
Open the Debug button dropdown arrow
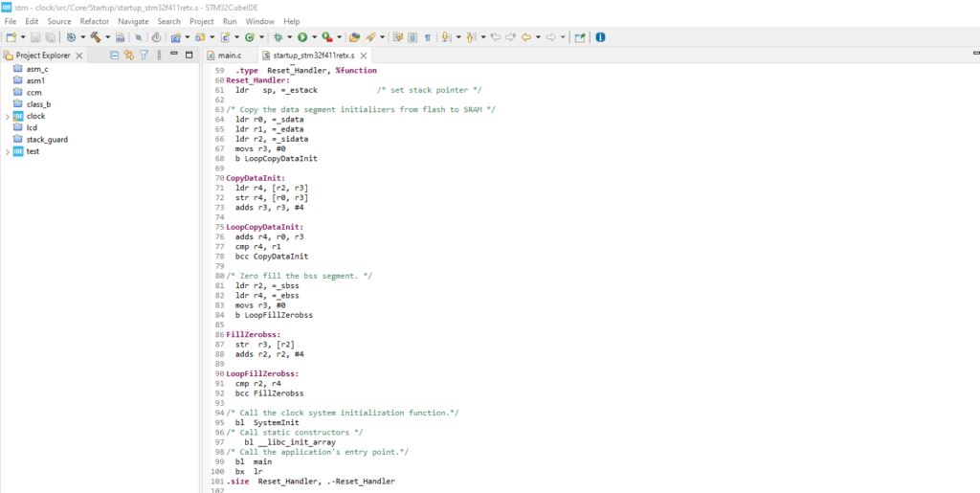(x=289, y=37)
